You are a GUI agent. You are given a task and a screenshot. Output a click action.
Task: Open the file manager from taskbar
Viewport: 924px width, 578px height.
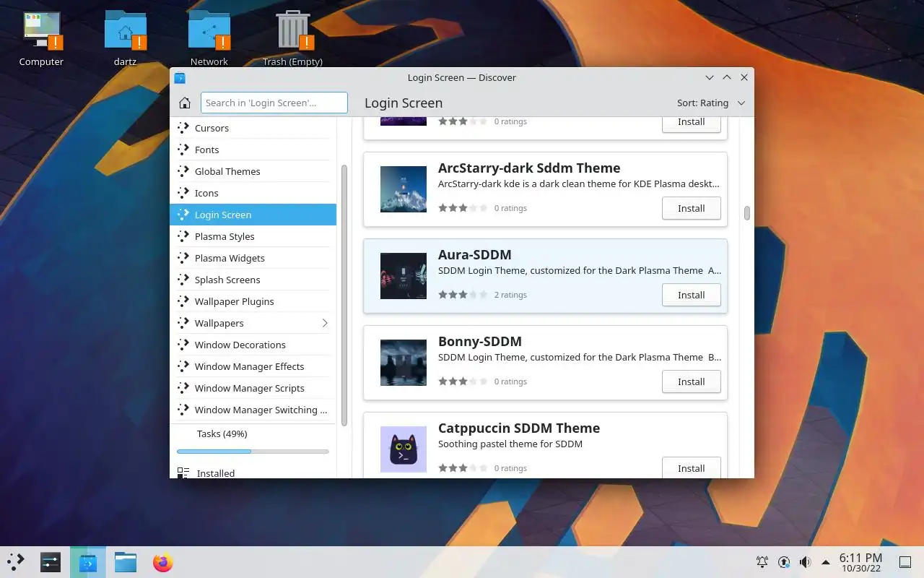126,562
